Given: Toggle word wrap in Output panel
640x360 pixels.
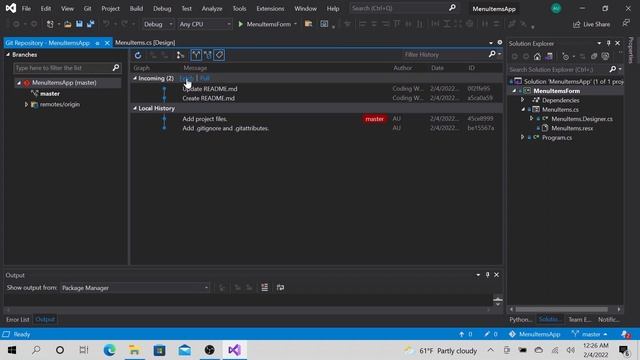Looking at the screenshot, I should tap(280, 288).
